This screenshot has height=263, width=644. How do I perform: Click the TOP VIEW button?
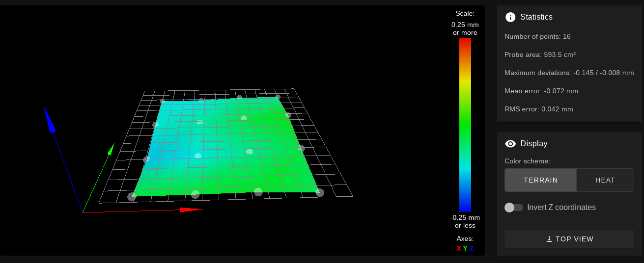[x=569, y=239]
